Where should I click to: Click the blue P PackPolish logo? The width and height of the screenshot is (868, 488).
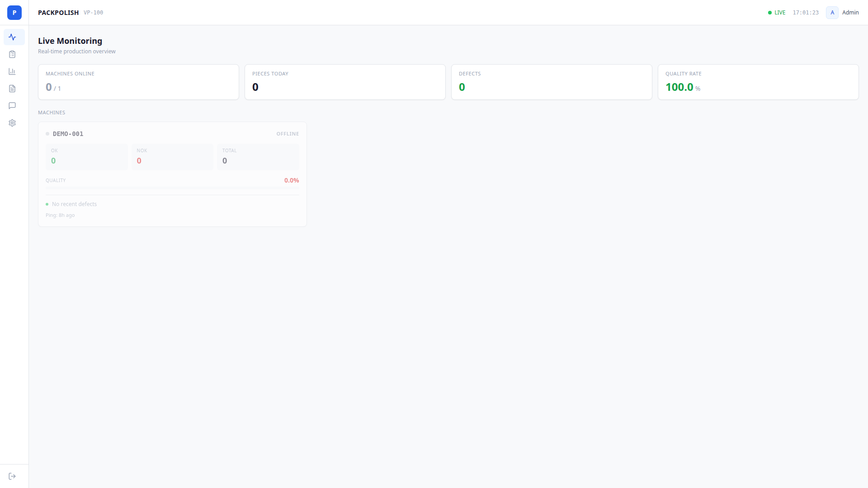click(14, 13)
